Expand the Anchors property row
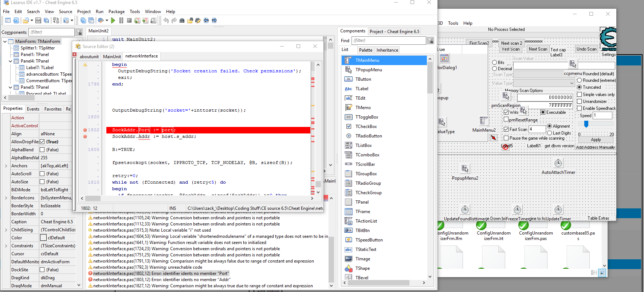 [x=6, y=166]
